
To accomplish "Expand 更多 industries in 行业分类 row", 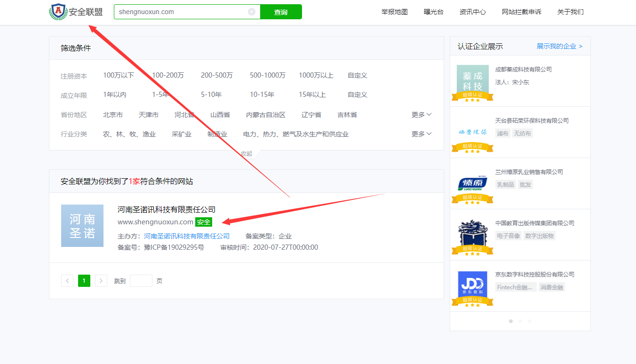I will (x=421, y=134).
